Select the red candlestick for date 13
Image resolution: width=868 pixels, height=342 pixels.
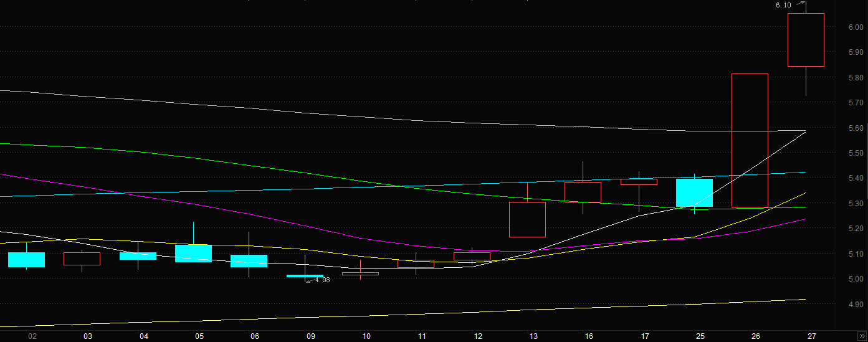(x=527, y=219)
